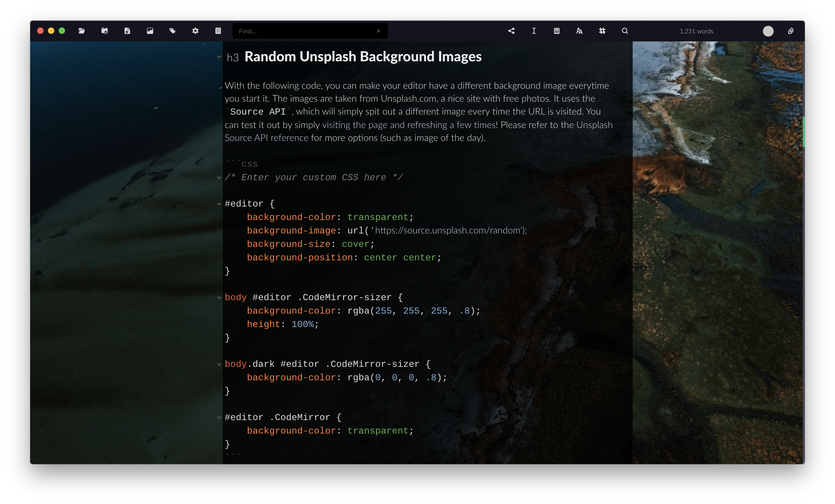835x504 pixels.
Task: Collapse the Random Unsplash Background Images heading
Action: [219, 58]
